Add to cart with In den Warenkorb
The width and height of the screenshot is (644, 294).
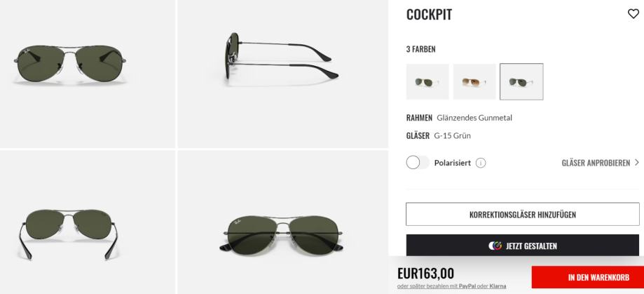[587, 277]
